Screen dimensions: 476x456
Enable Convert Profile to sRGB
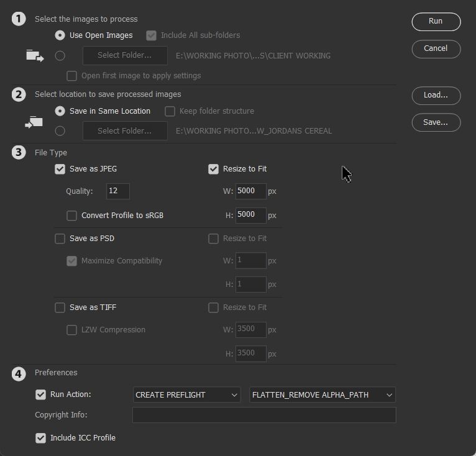pos(72,216)
